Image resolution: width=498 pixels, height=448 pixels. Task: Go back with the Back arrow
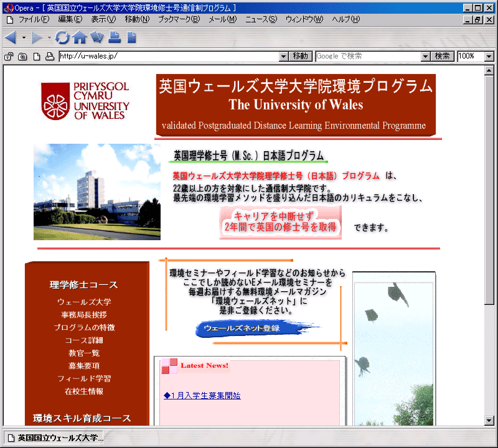(11, 37)
